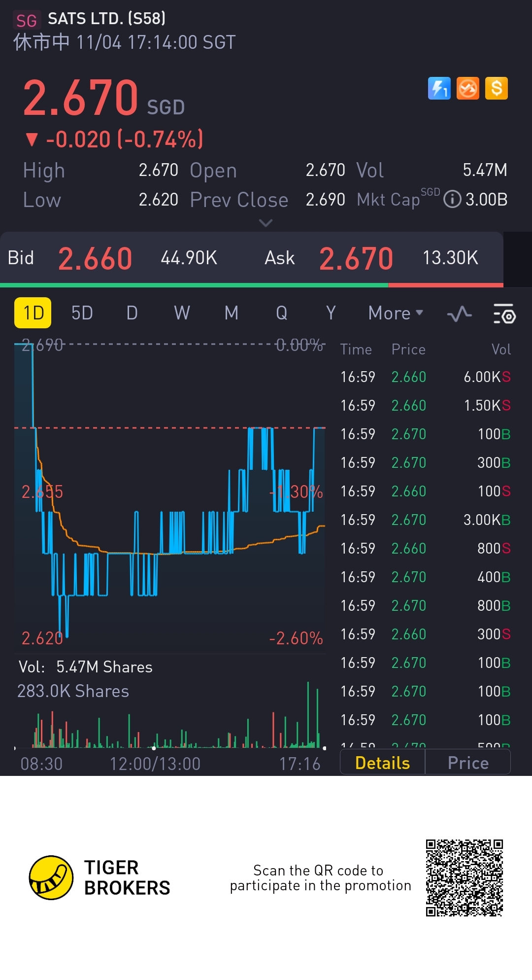Screen dimensions: 532x980
Task: Select the 300 S trade row
Action: (426, 634)
